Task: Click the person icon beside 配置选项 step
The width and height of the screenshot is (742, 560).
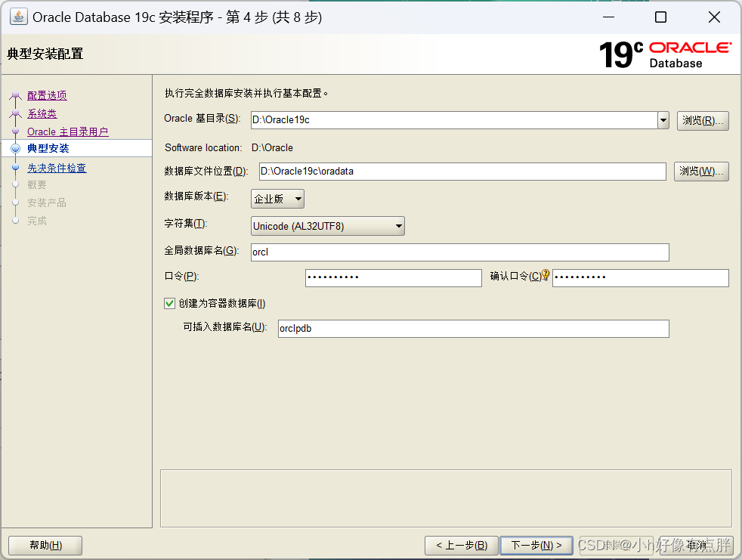Action: [x=17, y=95]
